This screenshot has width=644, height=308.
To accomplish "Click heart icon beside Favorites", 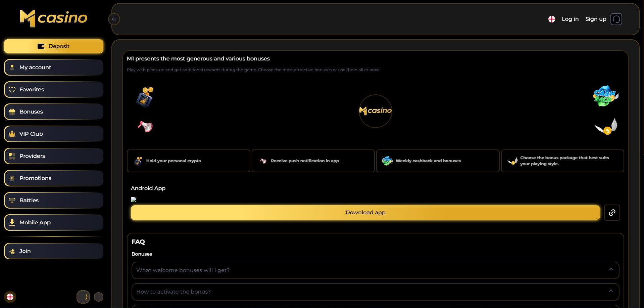I will [12, 90].
